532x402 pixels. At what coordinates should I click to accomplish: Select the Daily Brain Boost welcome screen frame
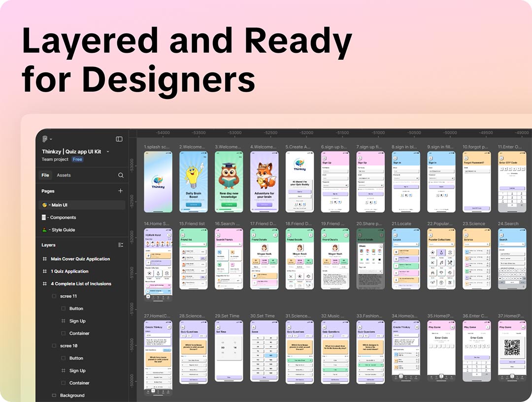click(x=194, y=181)
